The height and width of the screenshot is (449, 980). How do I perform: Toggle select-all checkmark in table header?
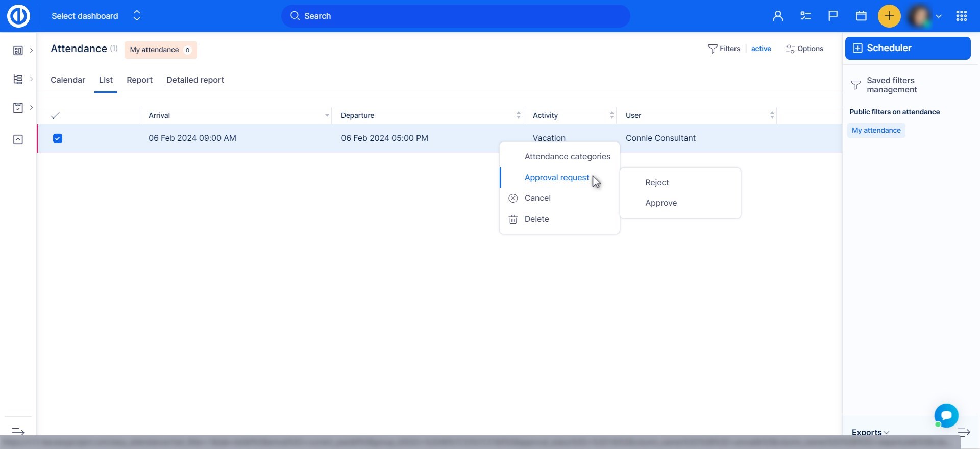(x=55, y=115)
